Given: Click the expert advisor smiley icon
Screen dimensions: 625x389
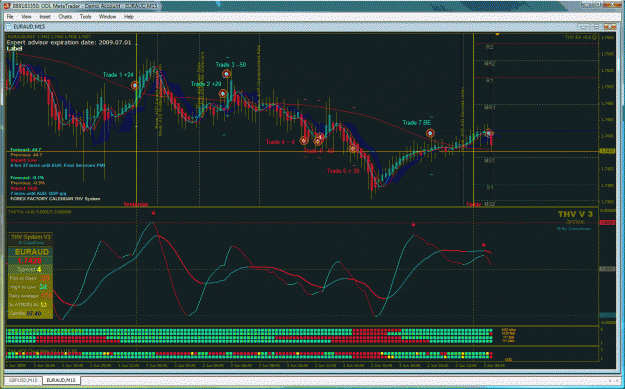Looking at the screenshot, I should 594,37.
